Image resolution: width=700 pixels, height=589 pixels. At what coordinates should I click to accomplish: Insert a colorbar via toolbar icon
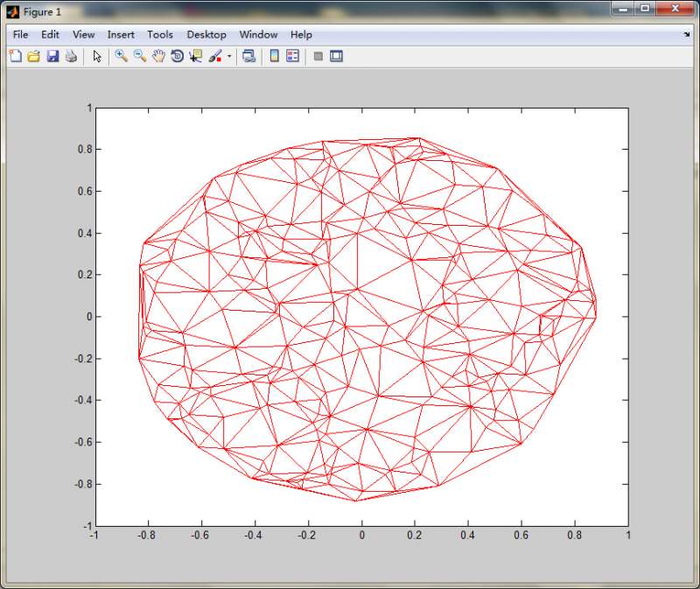274,56
